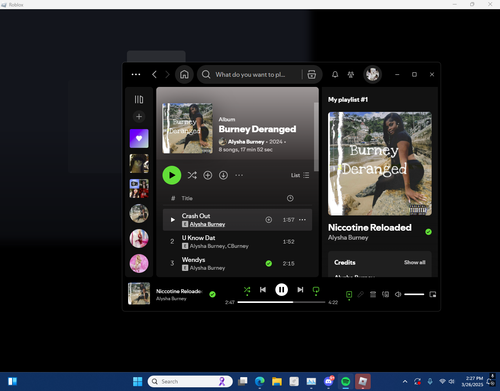This screenshot has width=500, height=391.
Task: Seek within the song progress bar
Action: click(281, 302)
